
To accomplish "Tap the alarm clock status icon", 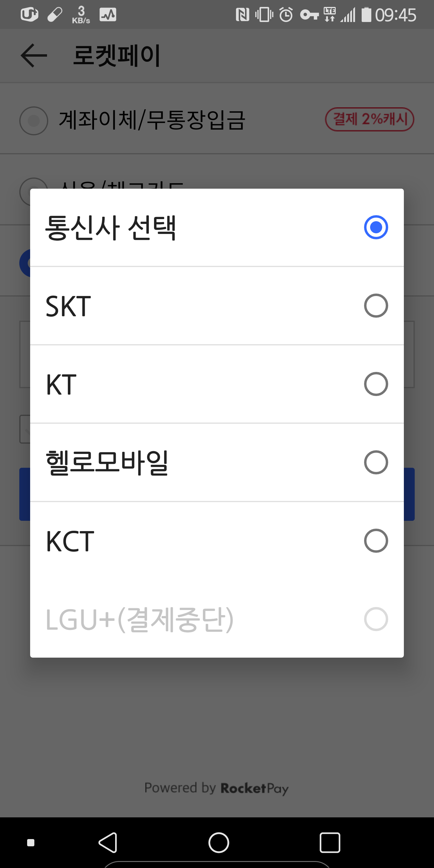I will [286, 15].
